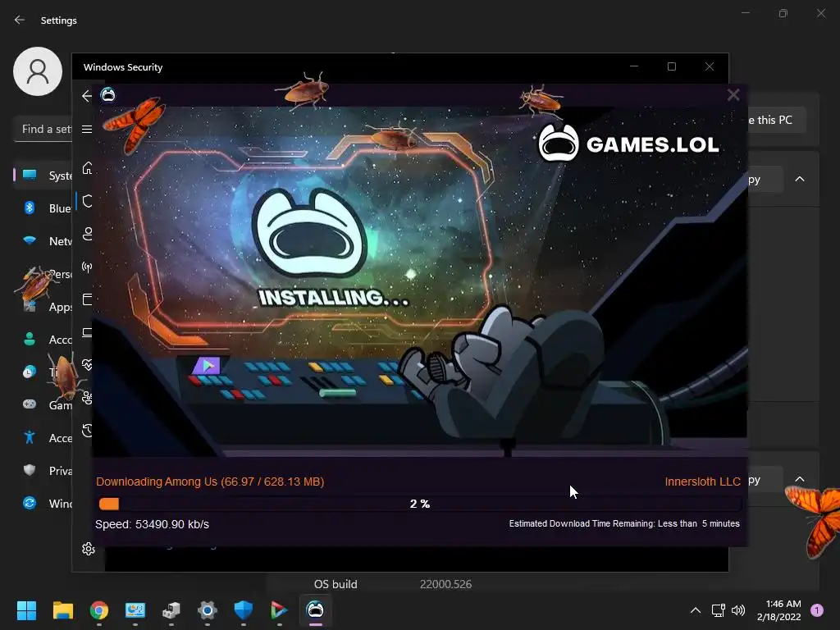Select System in Settings sidebar
The height and width of the screenshot is (630, 840).
point(43,176)
